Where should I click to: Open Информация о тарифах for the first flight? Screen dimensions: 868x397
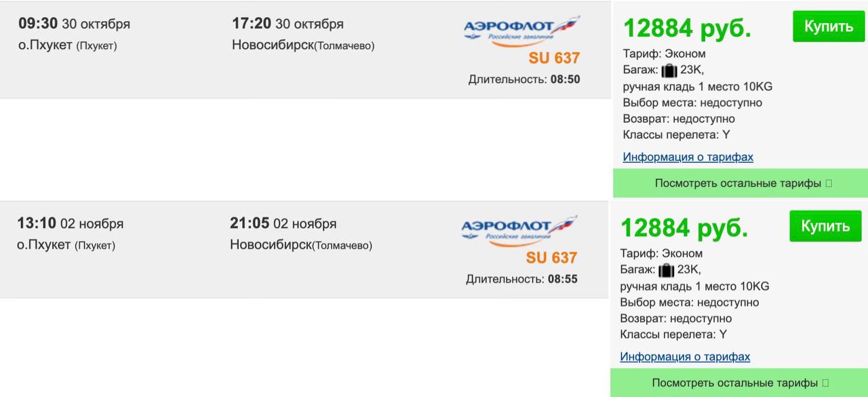pyautogui.click(x=688, y=157)
